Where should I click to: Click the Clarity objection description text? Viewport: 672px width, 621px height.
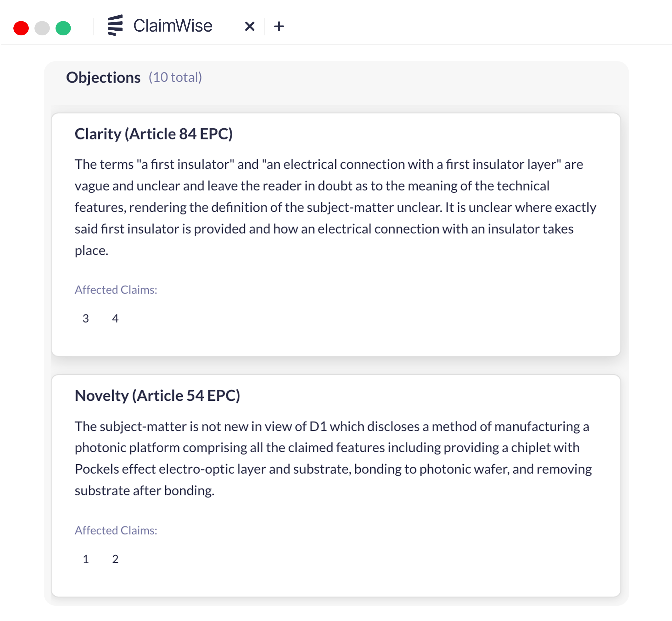coord(335,207)
